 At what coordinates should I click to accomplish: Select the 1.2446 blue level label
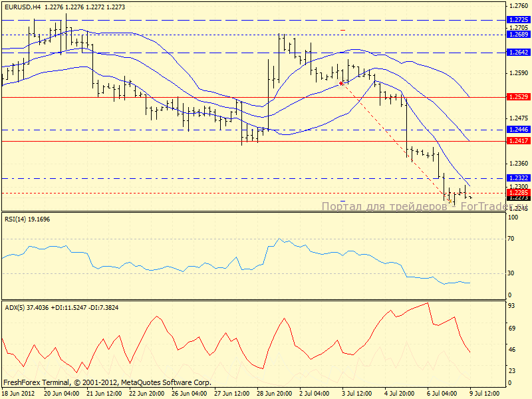pyautogui.click(x=519, y=130)
